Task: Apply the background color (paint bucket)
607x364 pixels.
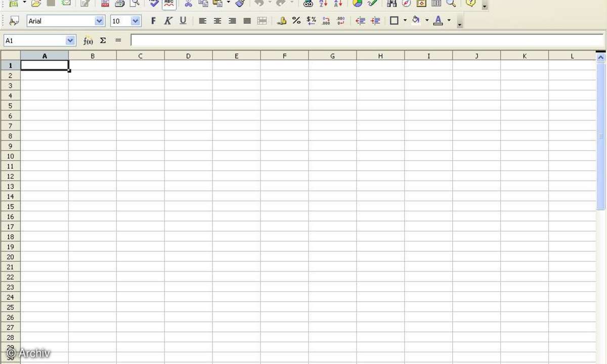Action: click(416, 21)
